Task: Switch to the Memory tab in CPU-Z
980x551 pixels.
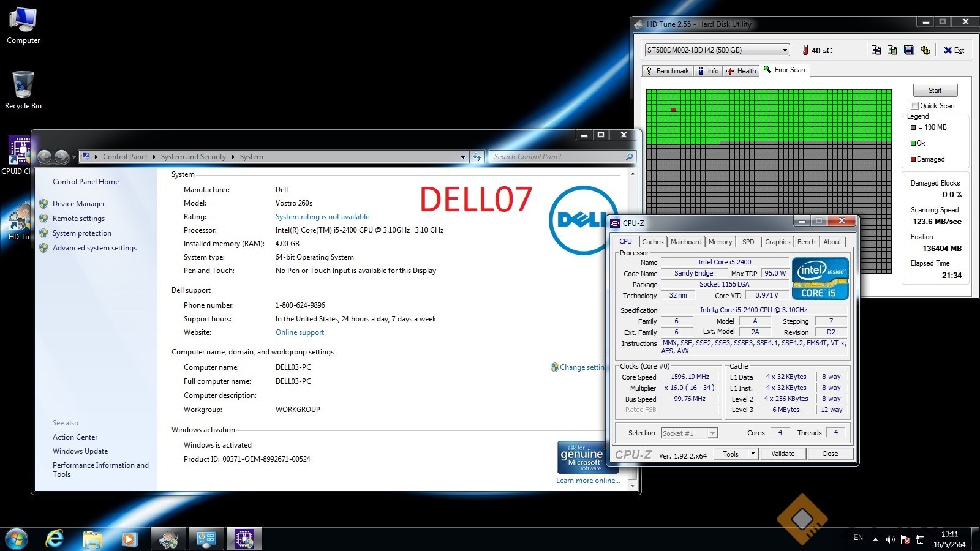Action: pos(720,242)
